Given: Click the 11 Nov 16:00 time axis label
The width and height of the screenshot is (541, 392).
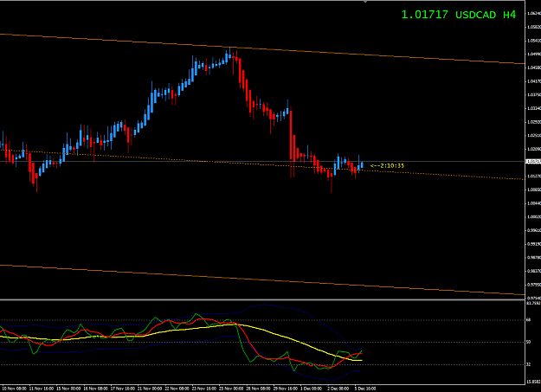Looking at the screenshot, I should click(x=41, y=389).
